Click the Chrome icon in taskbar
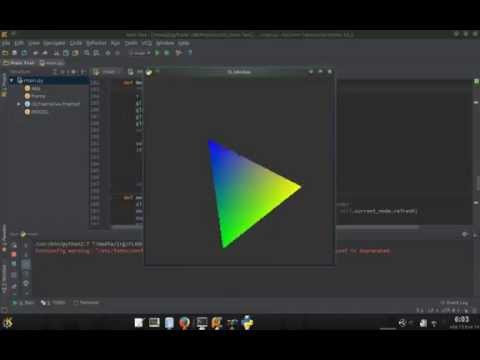 184,323
